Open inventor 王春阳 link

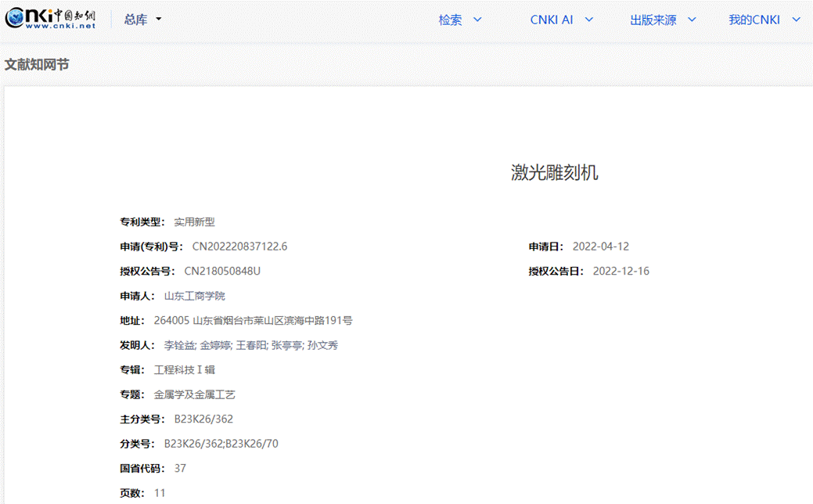point(251,345)
